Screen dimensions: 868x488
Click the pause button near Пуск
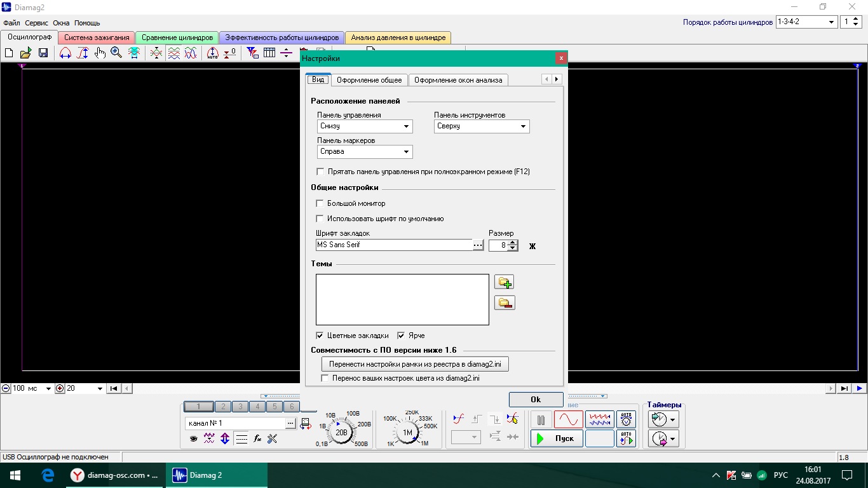tap(541, 420)
